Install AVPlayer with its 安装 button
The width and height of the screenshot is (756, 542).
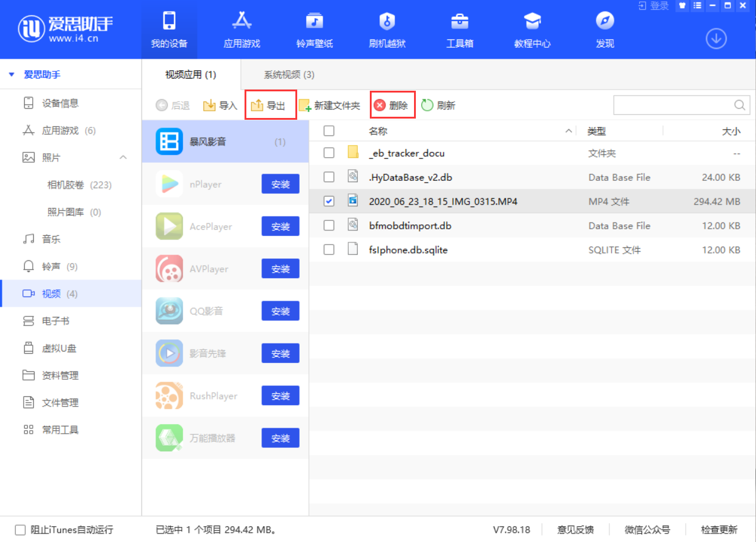280,269
